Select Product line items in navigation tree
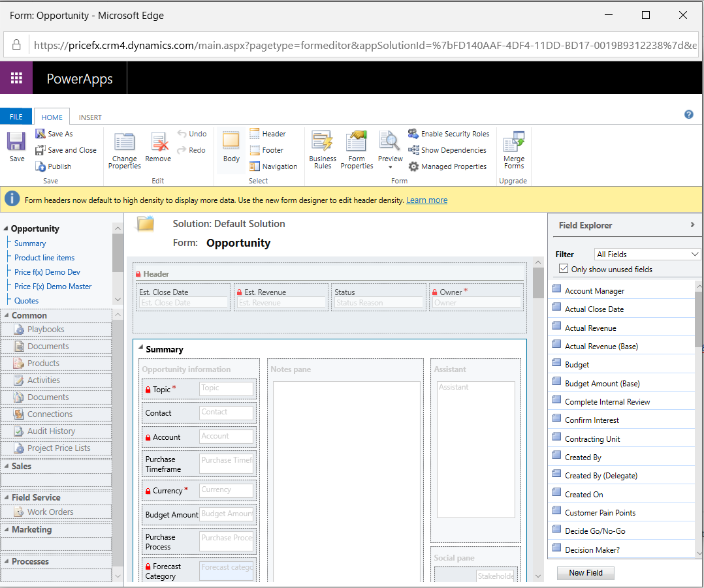The width and height of the screenshot is (704, 588). (x=44, y=258)
